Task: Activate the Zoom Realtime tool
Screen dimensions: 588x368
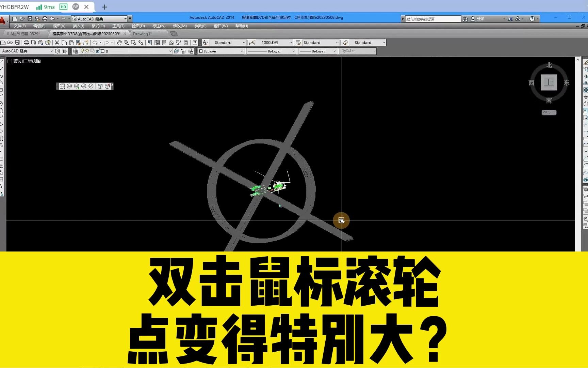Action: coord(127,43)
